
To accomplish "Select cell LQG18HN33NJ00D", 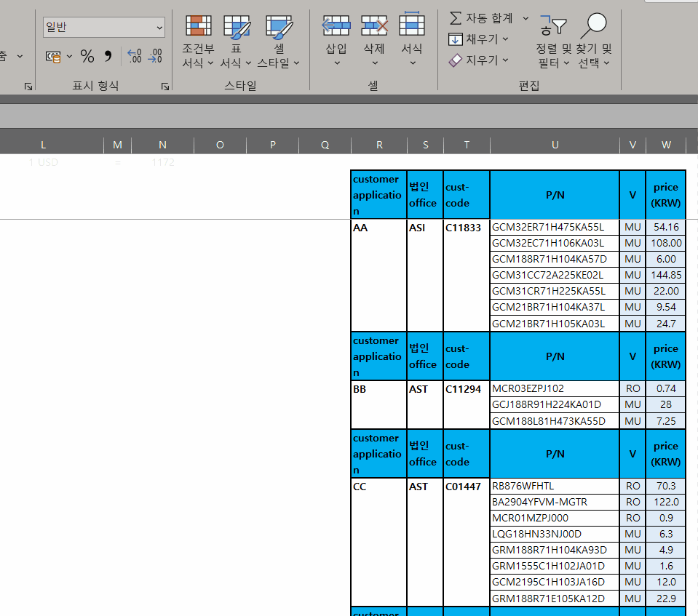I will (555, 534).
